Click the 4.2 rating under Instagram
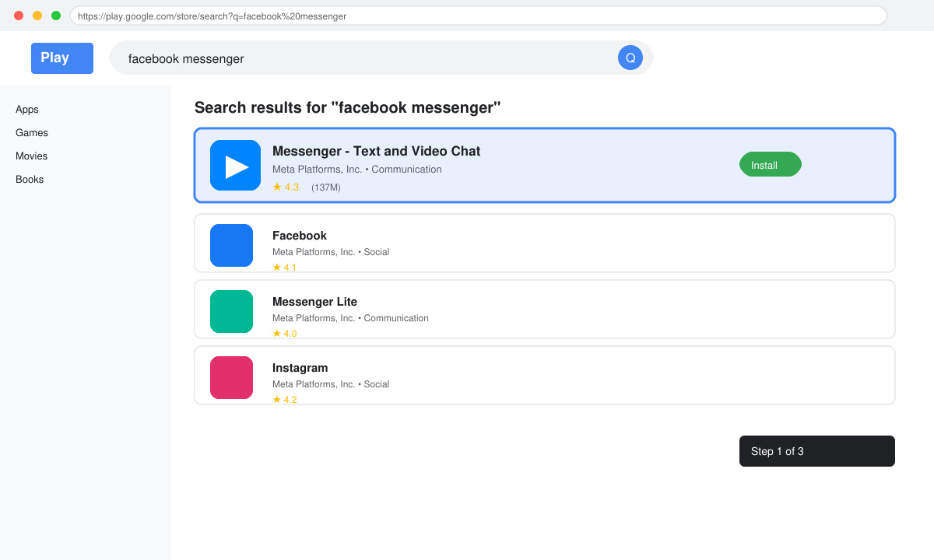 coord(284,400)
